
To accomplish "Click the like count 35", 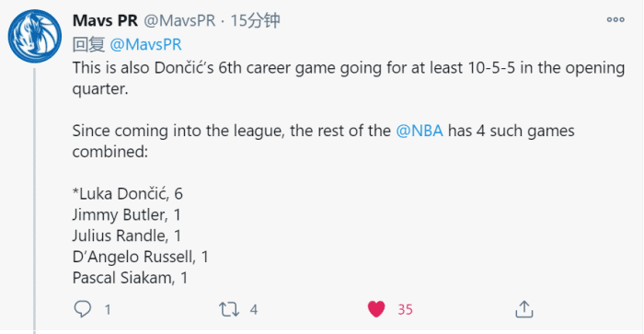I will point(405,309).
